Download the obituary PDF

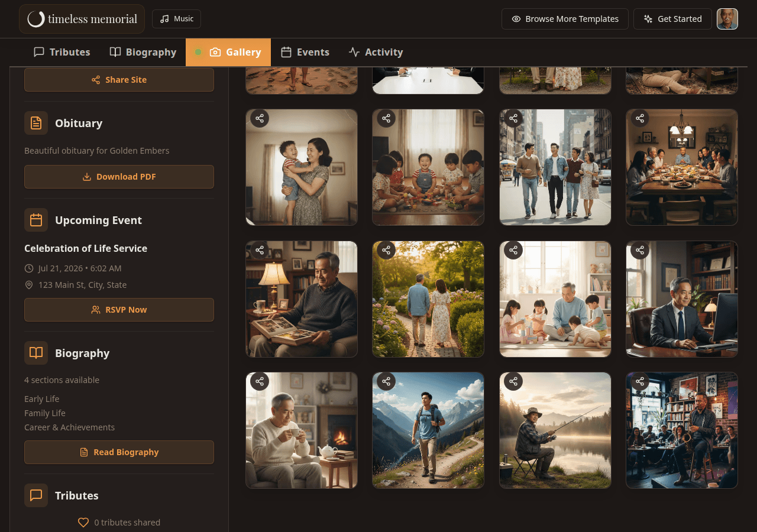(119, 177)
